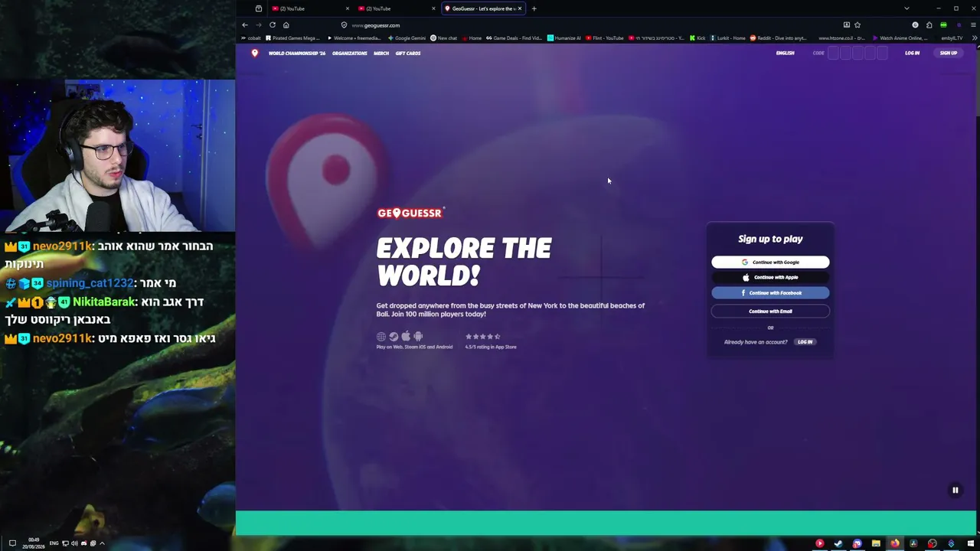Viewport: 980px width, 551px height.
Task: Click the star rating row
Action: 483,337
